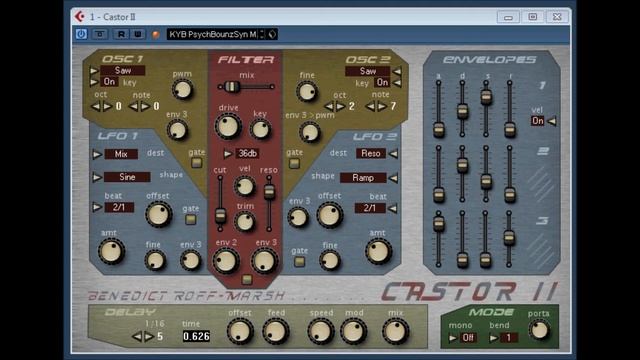Click the LFO 1 offset knob
This screenshot has width=640, height=360.
click(158, 214)
